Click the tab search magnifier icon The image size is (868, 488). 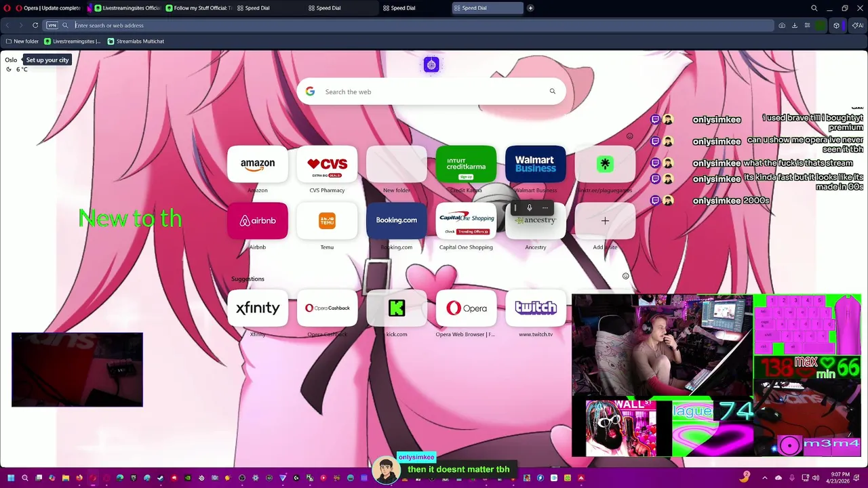click(814, 8)
